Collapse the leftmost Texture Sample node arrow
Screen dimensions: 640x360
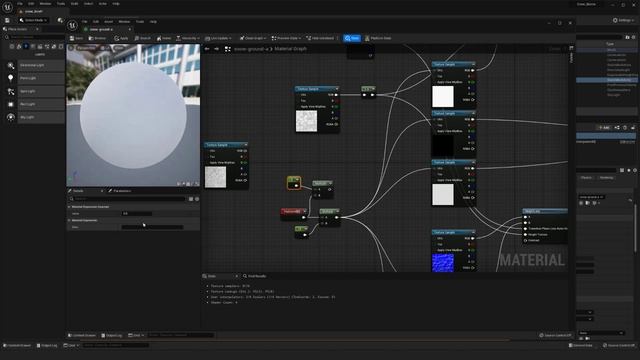click(x=246, y=145)
